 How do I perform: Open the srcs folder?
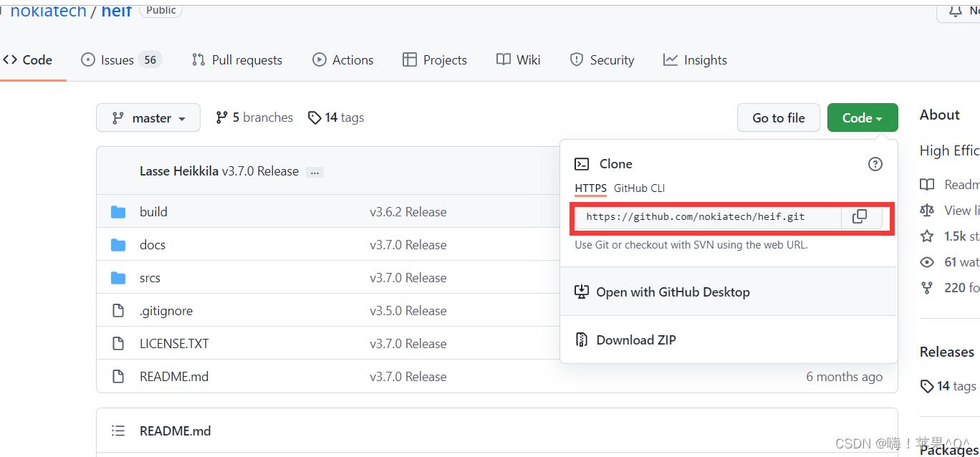[x=150, y=278]
